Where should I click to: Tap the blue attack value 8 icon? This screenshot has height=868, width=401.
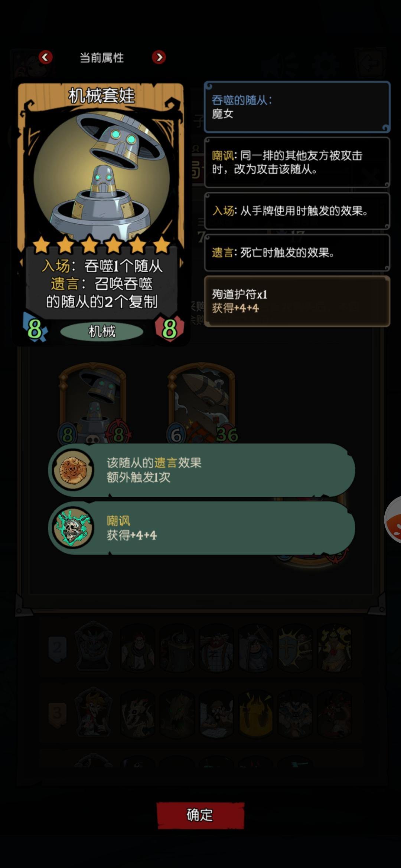tap(35, 328)
